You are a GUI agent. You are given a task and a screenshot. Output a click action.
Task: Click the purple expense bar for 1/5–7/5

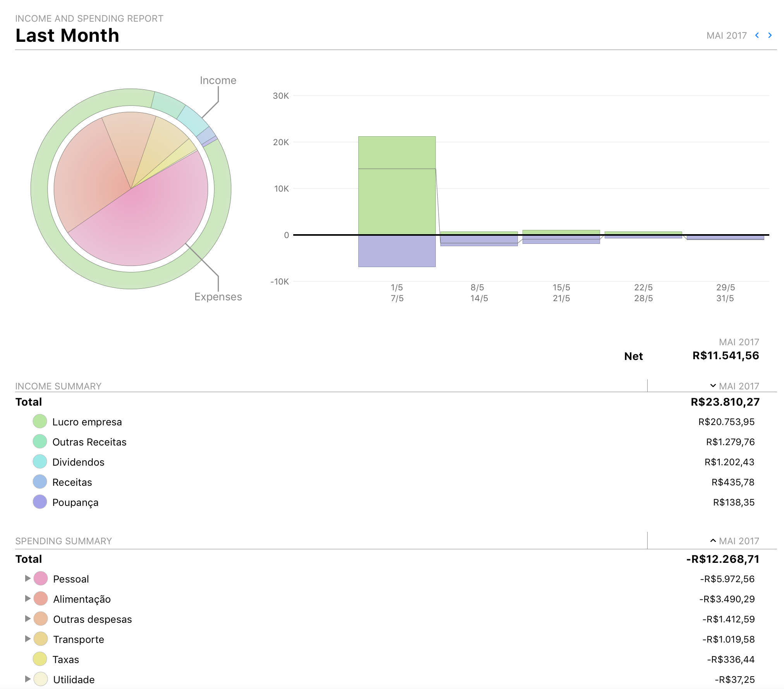(x=397, y=251)
